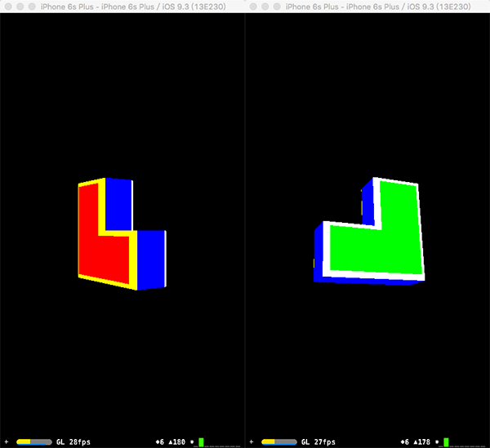Click the GL 28fps readout

[73, 441]
